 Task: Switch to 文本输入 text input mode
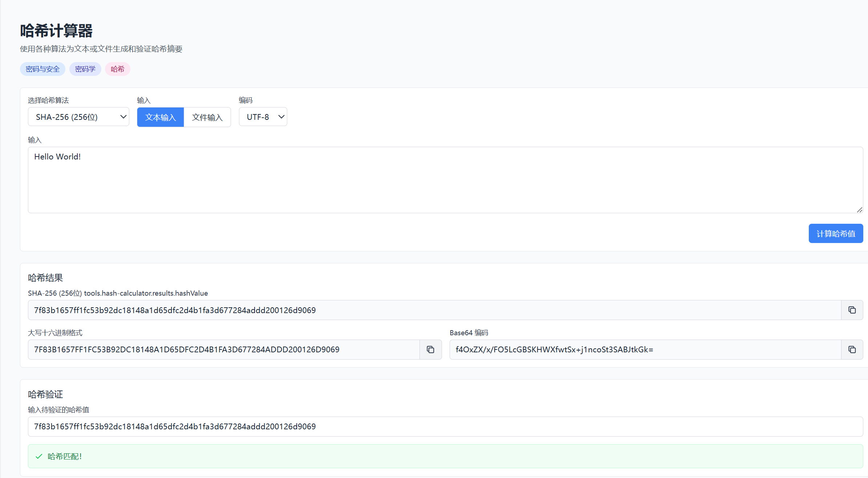pos(161,117)
